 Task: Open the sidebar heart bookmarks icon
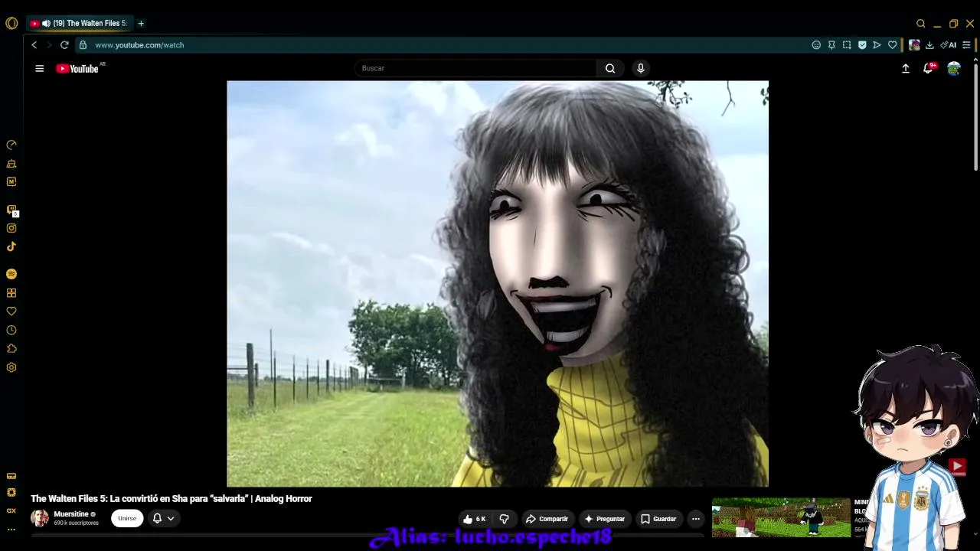11,311
